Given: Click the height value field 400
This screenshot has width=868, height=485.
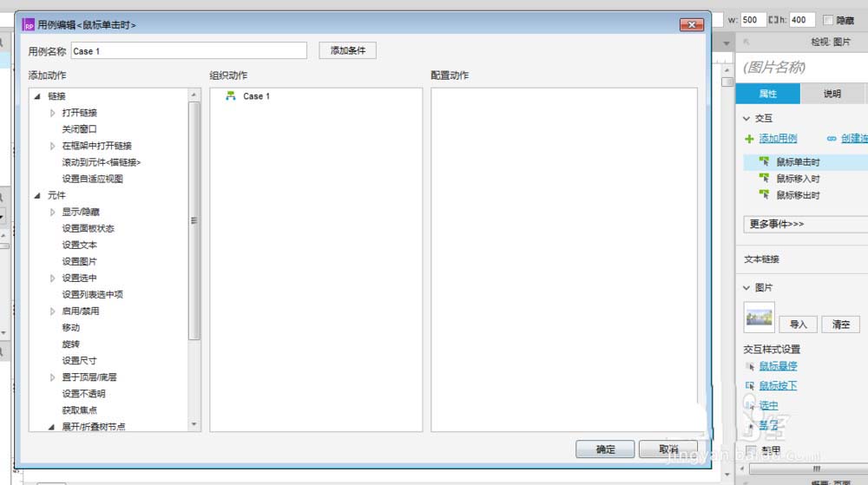Looking at the screenshot, I should (x=802, y=20).
